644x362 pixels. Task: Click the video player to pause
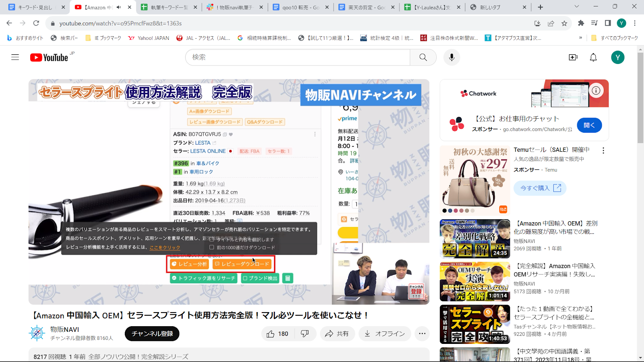(229, 191)
